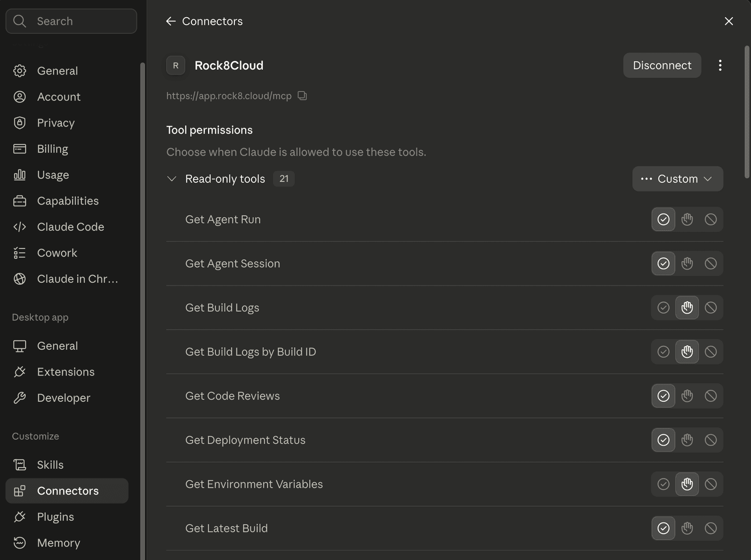Click the back arrow next to Connectors

coord(171,21)
